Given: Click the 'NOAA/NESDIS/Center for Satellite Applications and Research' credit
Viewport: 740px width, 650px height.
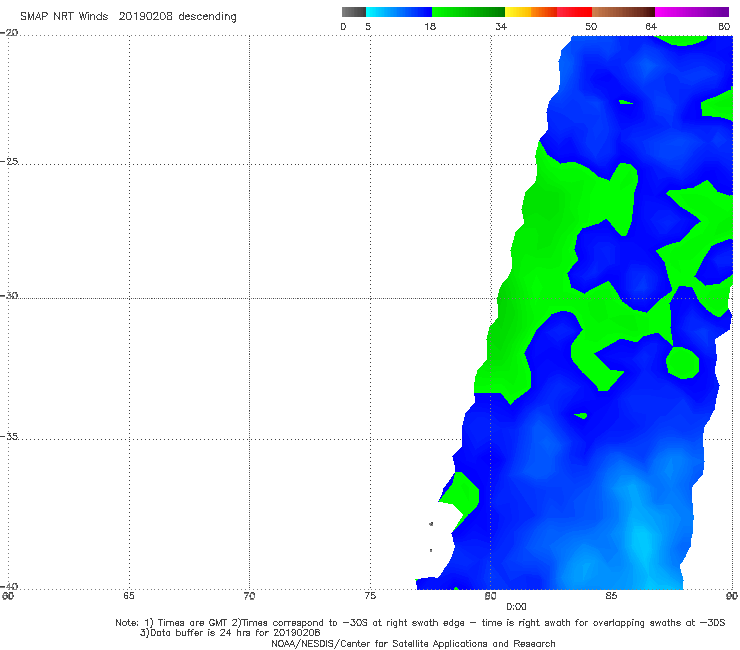Looking at the screenshot, I should coord(413,643).
